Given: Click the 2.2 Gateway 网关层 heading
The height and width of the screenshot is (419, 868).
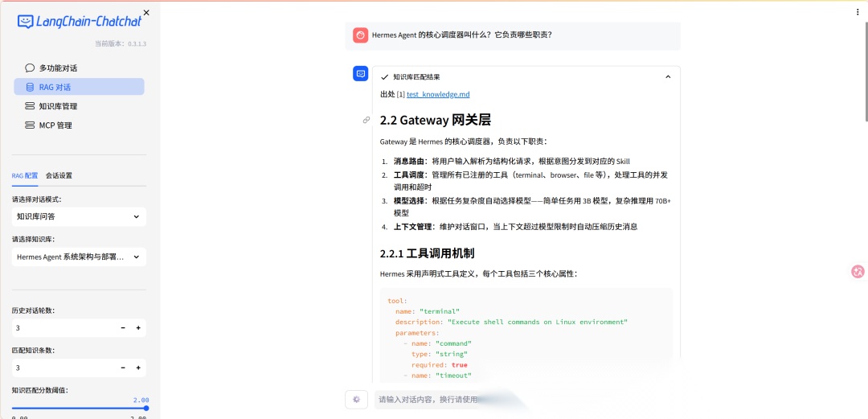Looking at the screenshot, I should (x=436, y=121).
